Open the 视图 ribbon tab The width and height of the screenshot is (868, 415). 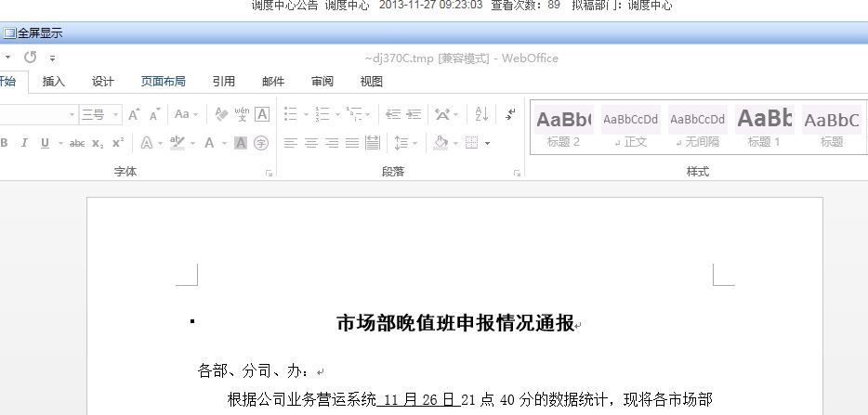pos(372,82)
